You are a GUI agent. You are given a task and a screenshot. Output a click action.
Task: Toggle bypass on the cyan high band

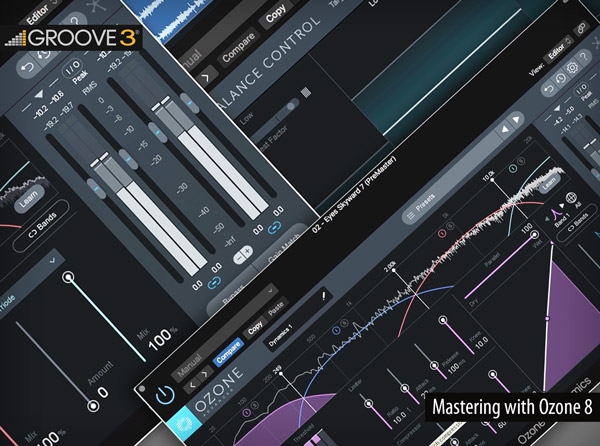(x=513, y=168)
